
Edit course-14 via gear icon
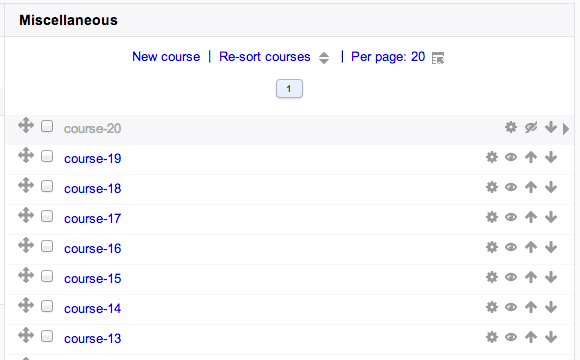pyautogui.click(x=492, y=307)
